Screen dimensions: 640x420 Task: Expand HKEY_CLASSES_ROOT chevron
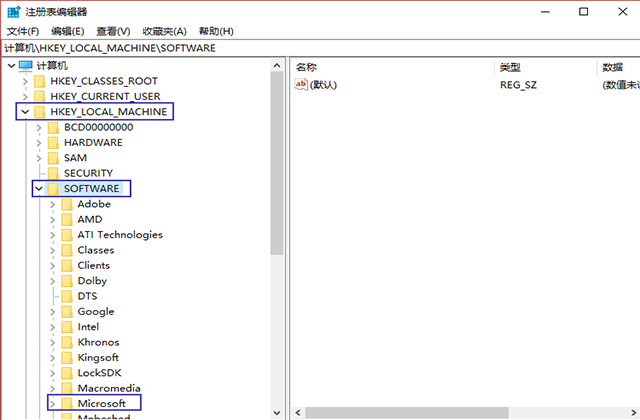[25, 81]
